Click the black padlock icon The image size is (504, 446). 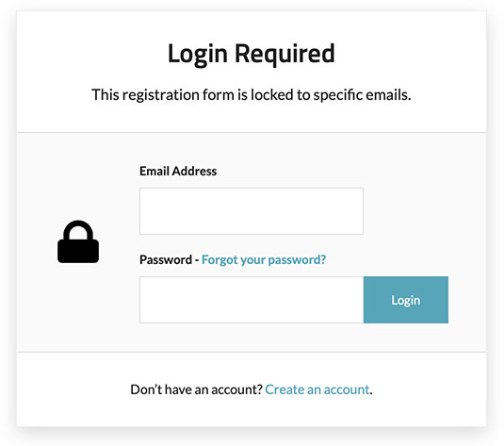coord(78,241)
